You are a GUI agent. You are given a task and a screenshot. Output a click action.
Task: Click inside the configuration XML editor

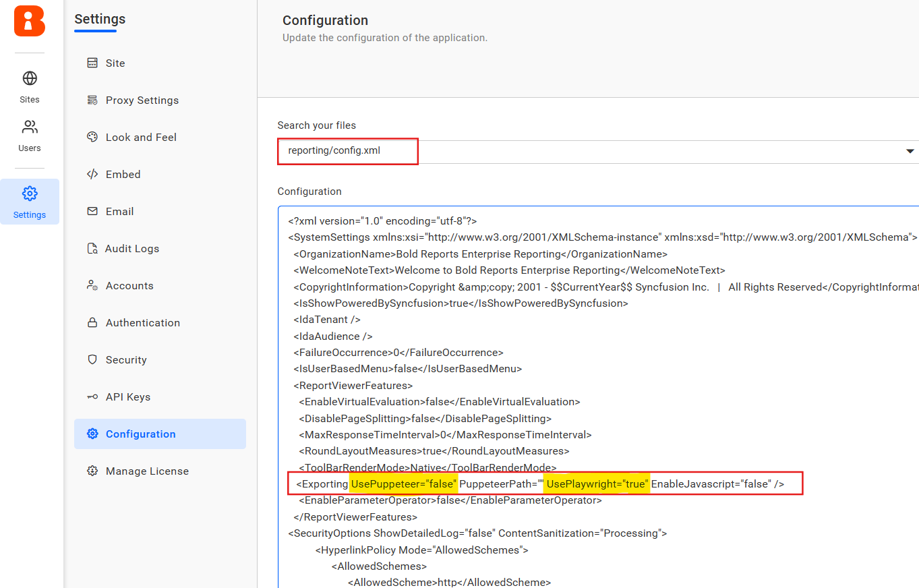598,396
